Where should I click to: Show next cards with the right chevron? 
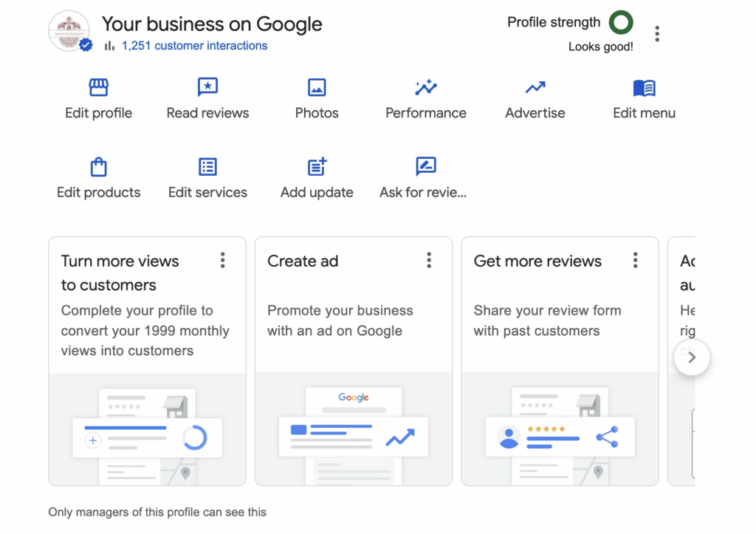(x=692, y=357)
